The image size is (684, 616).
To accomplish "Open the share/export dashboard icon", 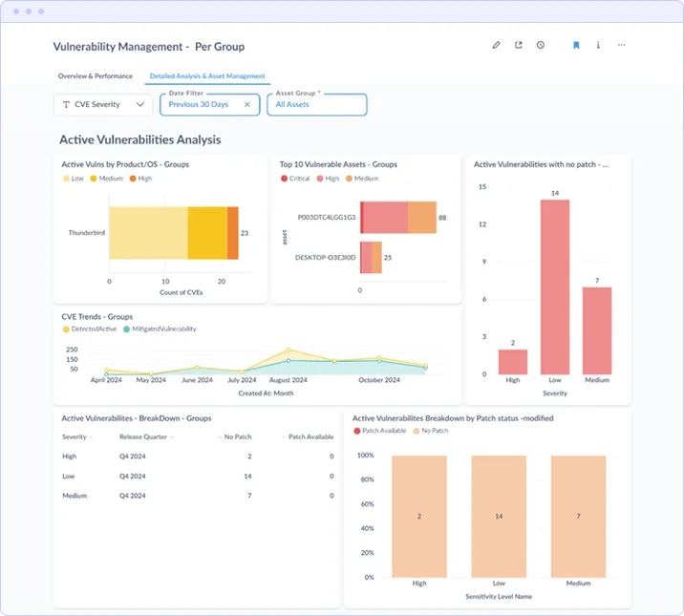I will pyautogui.click(x=518, y=45).
